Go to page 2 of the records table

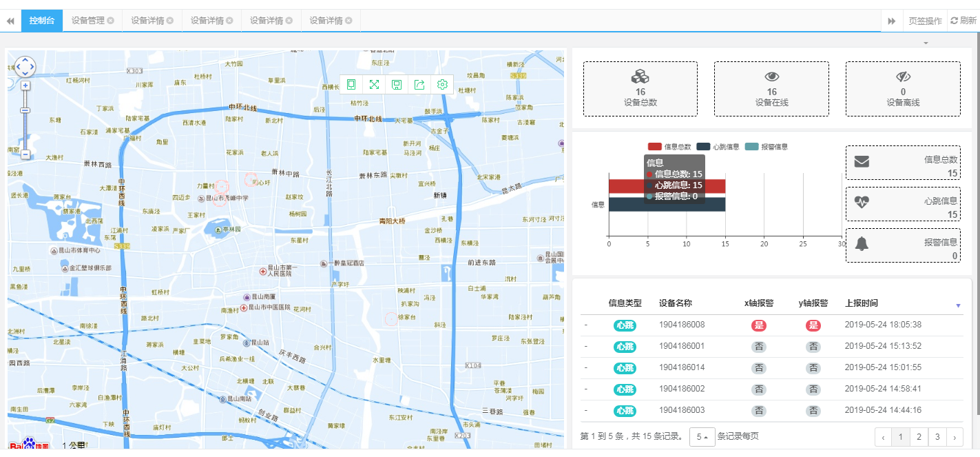click(919, 437)
